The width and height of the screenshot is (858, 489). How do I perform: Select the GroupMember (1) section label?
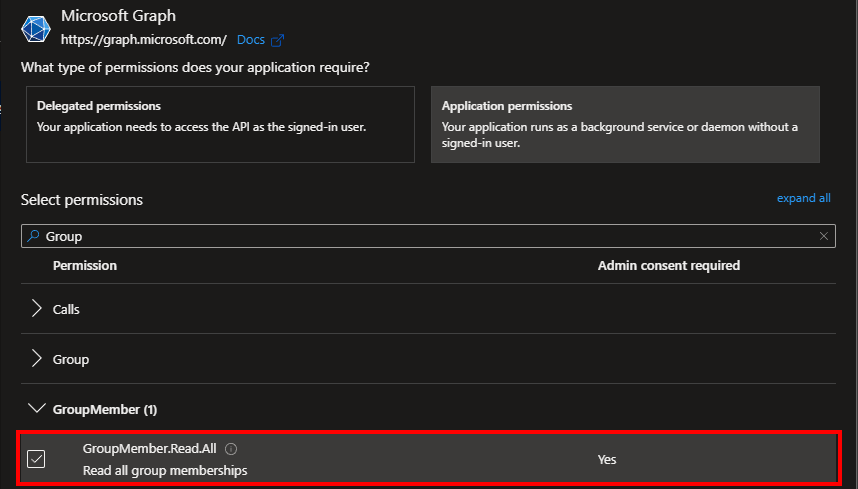point(105,409)
